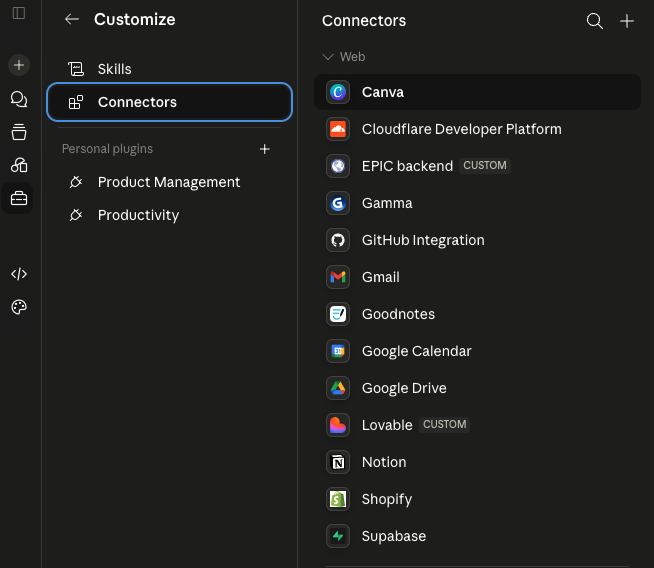Select the Canva connector
The image size is (654, 568).
point(477,92)
